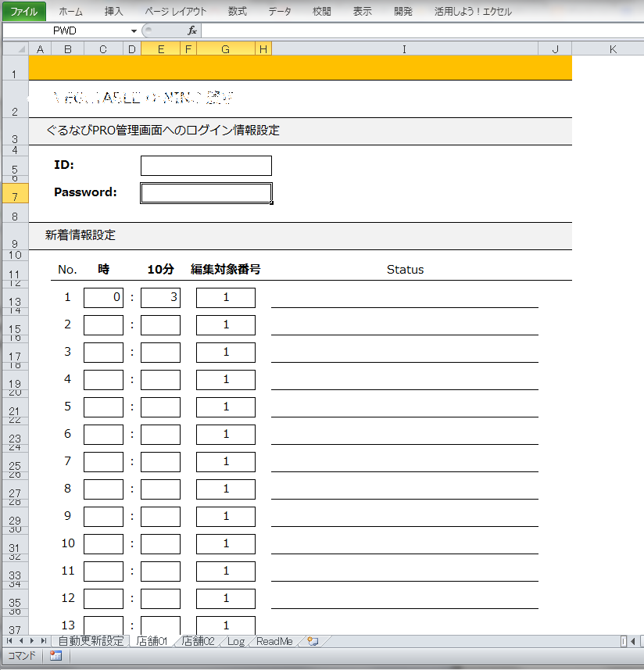Open the 表示 ribbon tab
644x670 pixels.
pyautogui.click(x=362, y=12)
